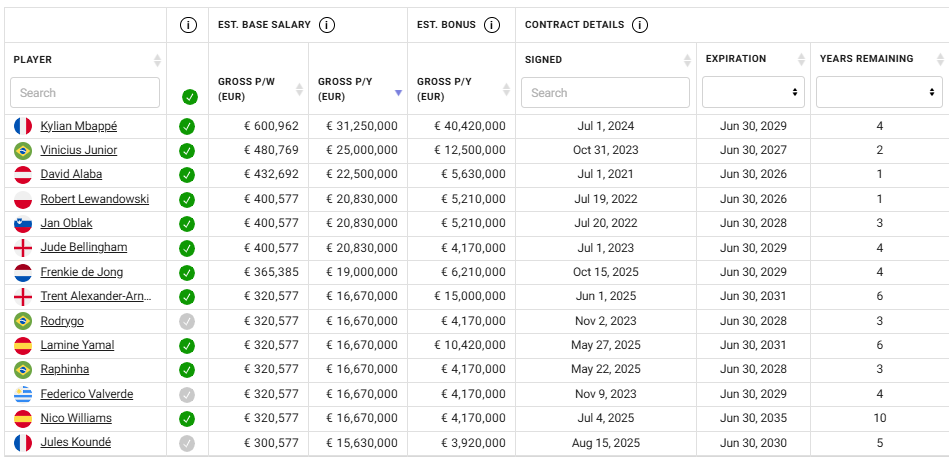Open Vinicius Junior player link
Image resolution: width=949 pixels, height=457 pixels.
click(x=79, y=151)
